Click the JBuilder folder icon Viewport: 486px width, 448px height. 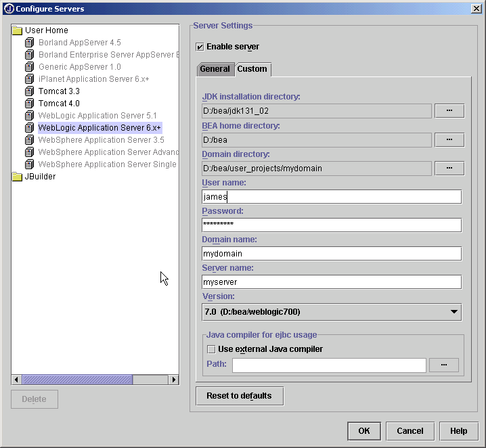click(x=18, y=177)
